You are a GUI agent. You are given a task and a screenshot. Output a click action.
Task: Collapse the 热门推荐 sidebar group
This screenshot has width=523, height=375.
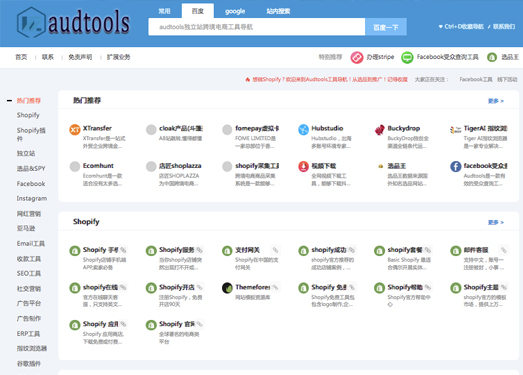pos(9,100)
